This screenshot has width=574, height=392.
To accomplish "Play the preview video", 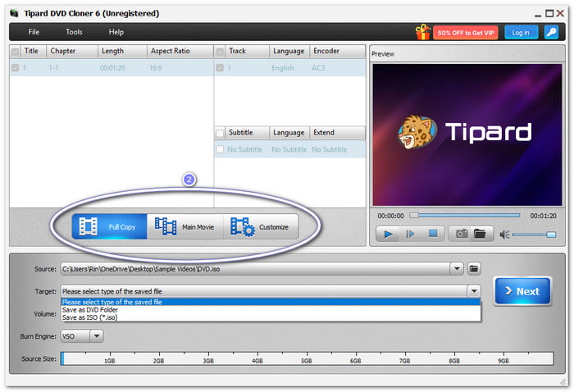I will (x=388, y=234).
